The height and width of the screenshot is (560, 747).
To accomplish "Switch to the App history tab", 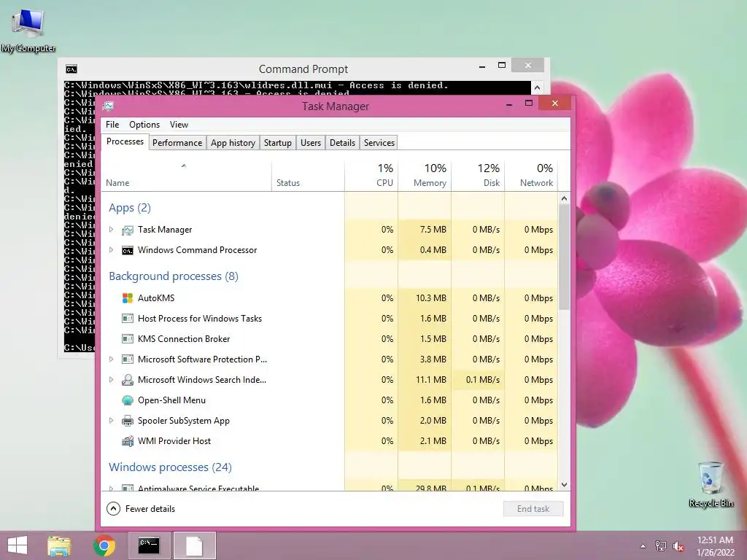I will tap(233, 143).
